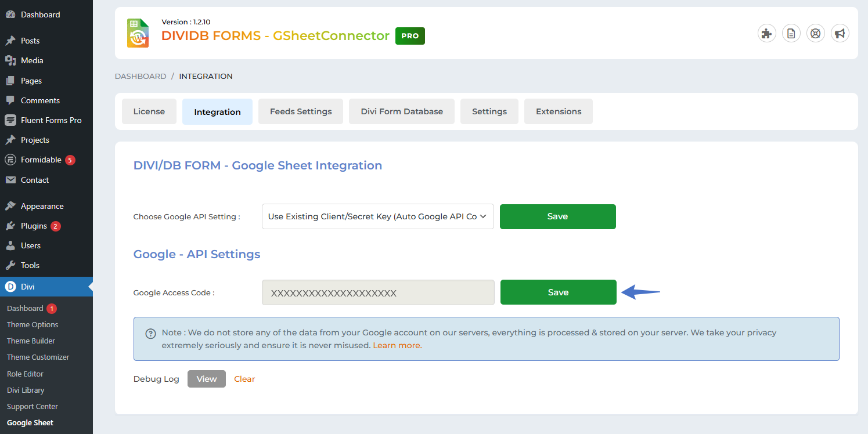Image resolution: width=868 pixels, height=434 pixels.
Task: Open Fluent Forms Pro in the sidebar
Action: point(51,120)
